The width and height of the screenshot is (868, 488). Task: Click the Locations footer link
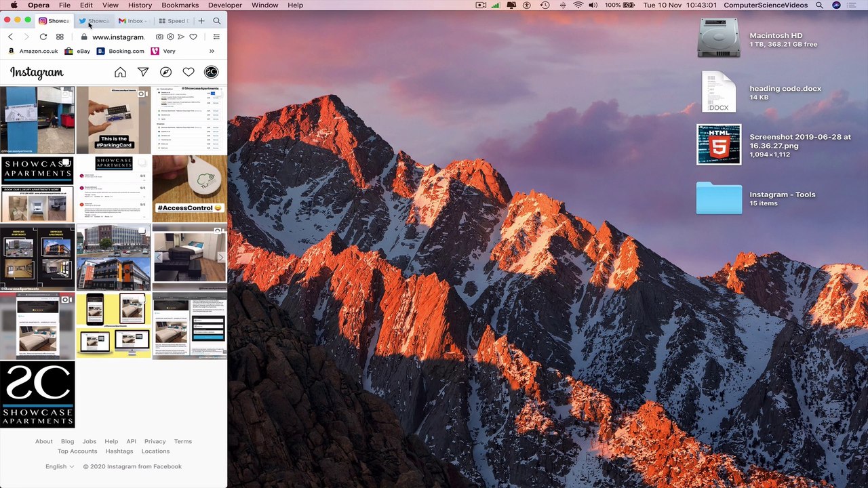155,451
